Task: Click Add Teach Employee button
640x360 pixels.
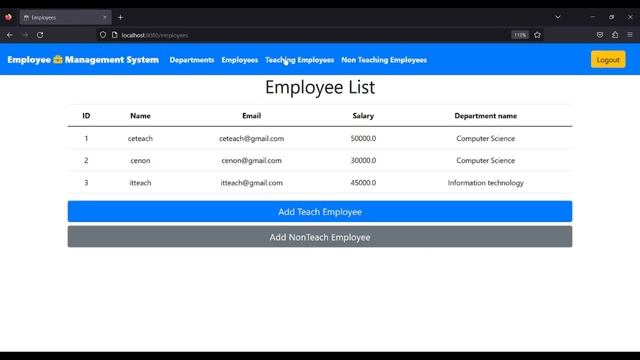Action: click(320, 211)
